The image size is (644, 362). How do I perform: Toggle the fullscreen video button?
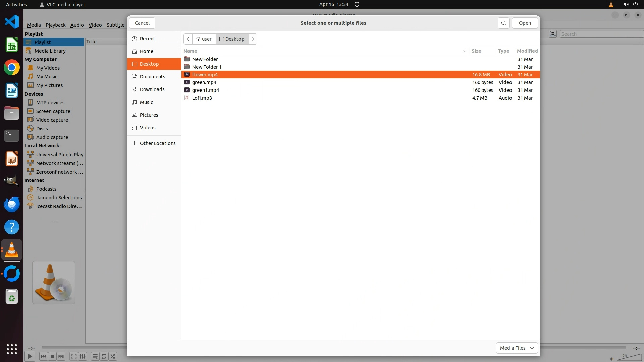(x=73, y=356)
